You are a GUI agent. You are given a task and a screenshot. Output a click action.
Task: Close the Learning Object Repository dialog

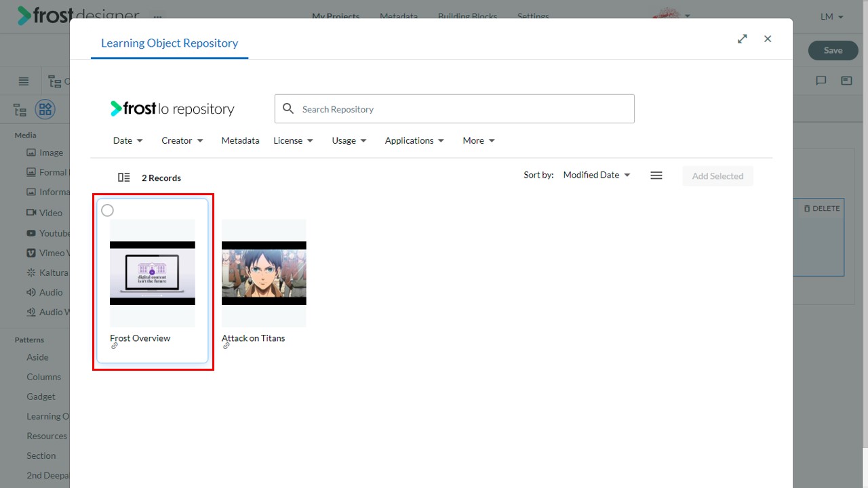pyautogui.click(x=768, y=39)
